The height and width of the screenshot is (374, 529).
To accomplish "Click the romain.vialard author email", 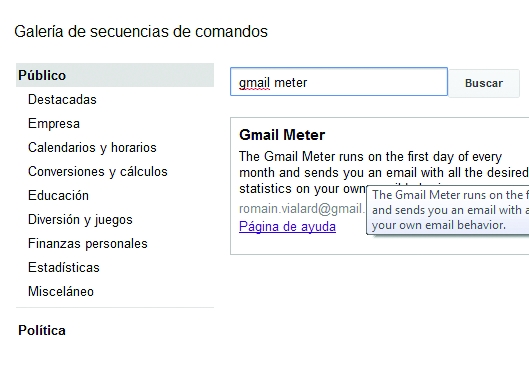I will pyautogui.click(x=302, y=209).
